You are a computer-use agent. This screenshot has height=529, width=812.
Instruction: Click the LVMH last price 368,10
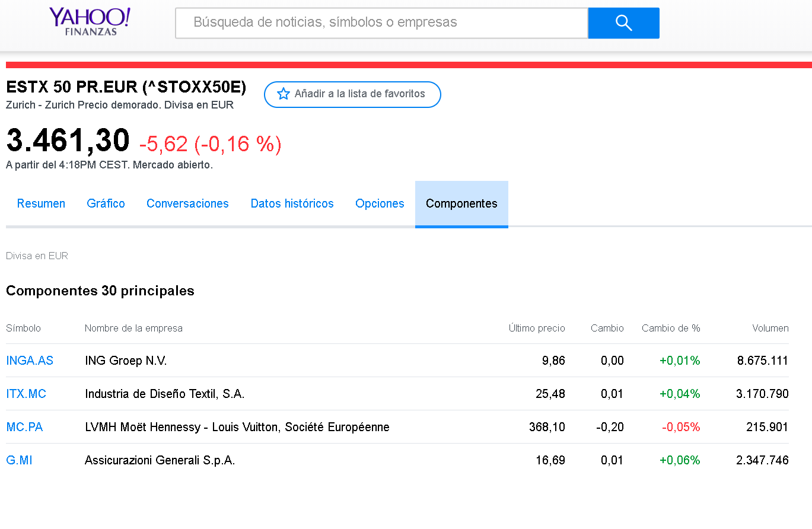tap(547, 427)
